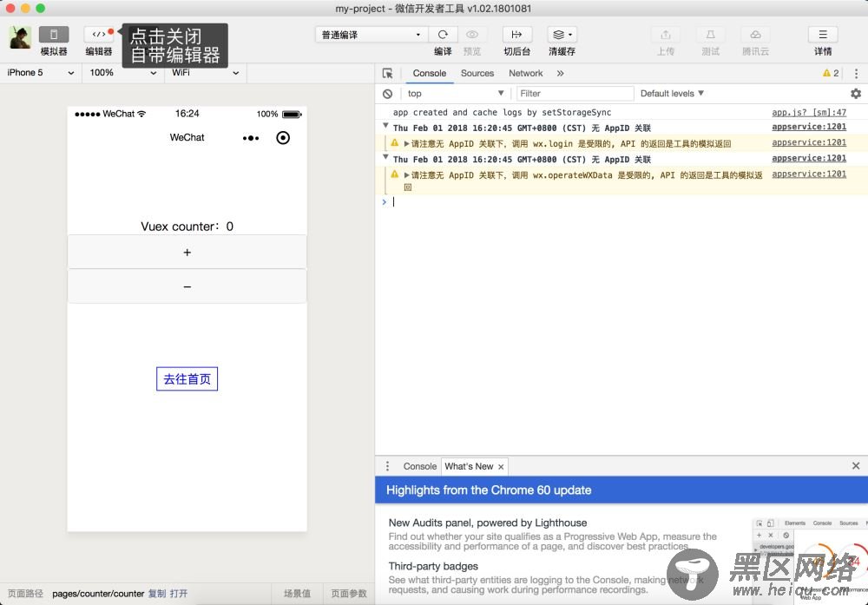Open appservice:1201 link beside wx.login warning
This screenshot has height=605, width=868.
pyautogui.click(x=809, y=142)
